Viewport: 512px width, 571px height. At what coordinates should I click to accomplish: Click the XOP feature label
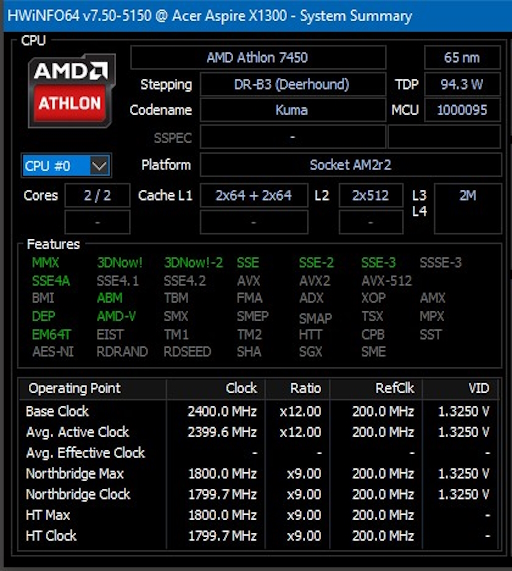coord(373,298)
